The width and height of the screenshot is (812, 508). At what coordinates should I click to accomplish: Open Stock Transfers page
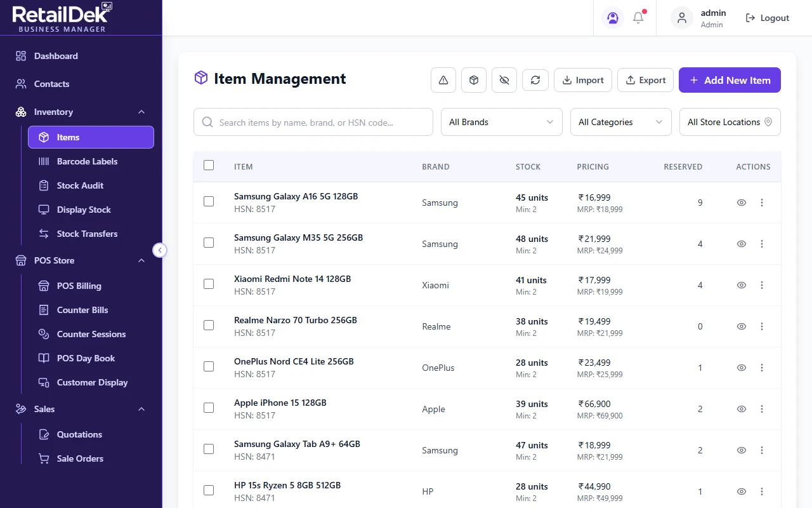pyautogui.click(x=91, y=234)
